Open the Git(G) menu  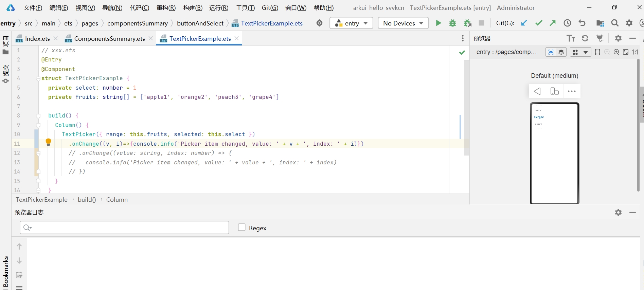[x=270, y=8]
